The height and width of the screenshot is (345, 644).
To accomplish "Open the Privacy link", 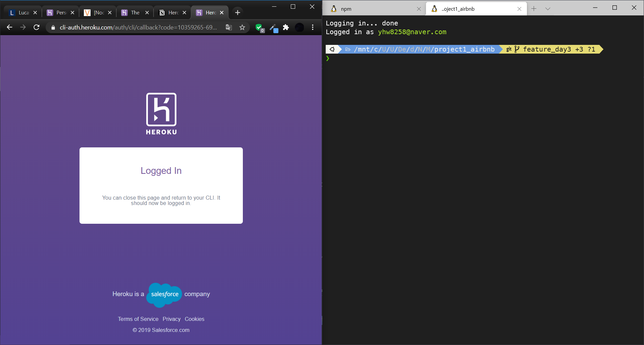I will click(171, 319).
